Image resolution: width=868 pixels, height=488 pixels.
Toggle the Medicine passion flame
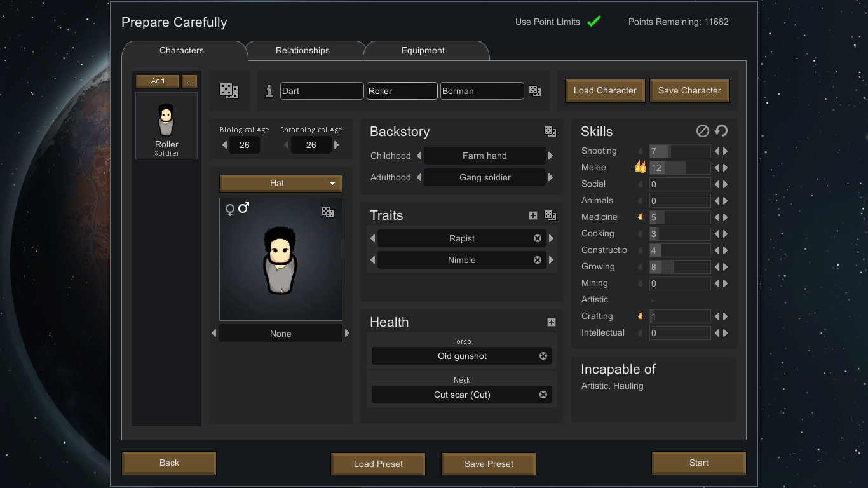pyautogui.click(x=641, y=217)
